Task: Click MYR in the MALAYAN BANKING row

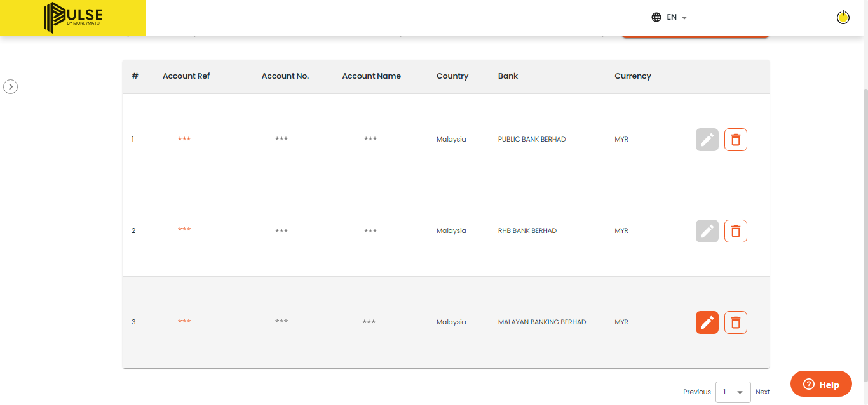Action: (x=621, y=322)
